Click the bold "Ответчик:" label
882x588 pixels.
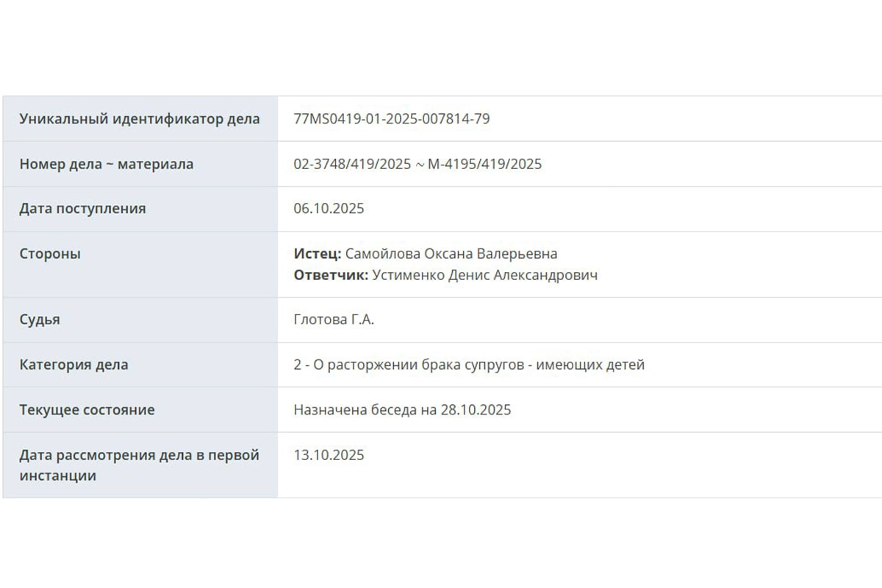[x=331, y=275]
